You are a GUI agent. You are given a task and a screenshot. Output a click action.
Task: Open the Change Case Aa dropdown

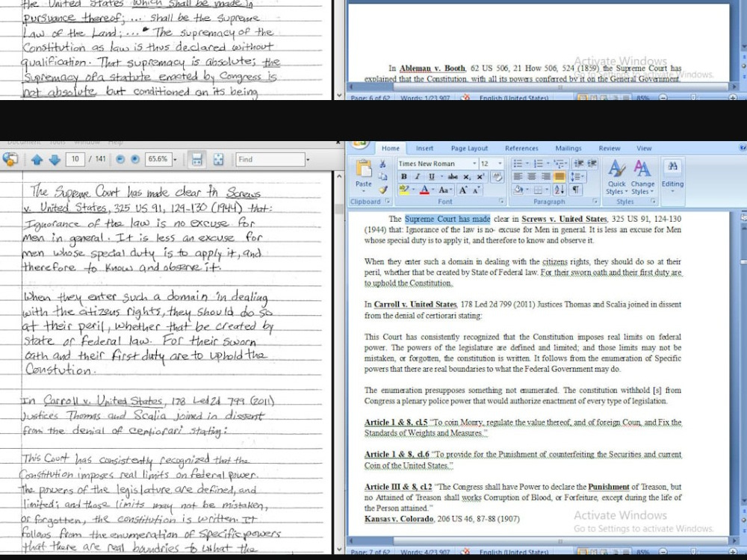click(x=445, y=190)
